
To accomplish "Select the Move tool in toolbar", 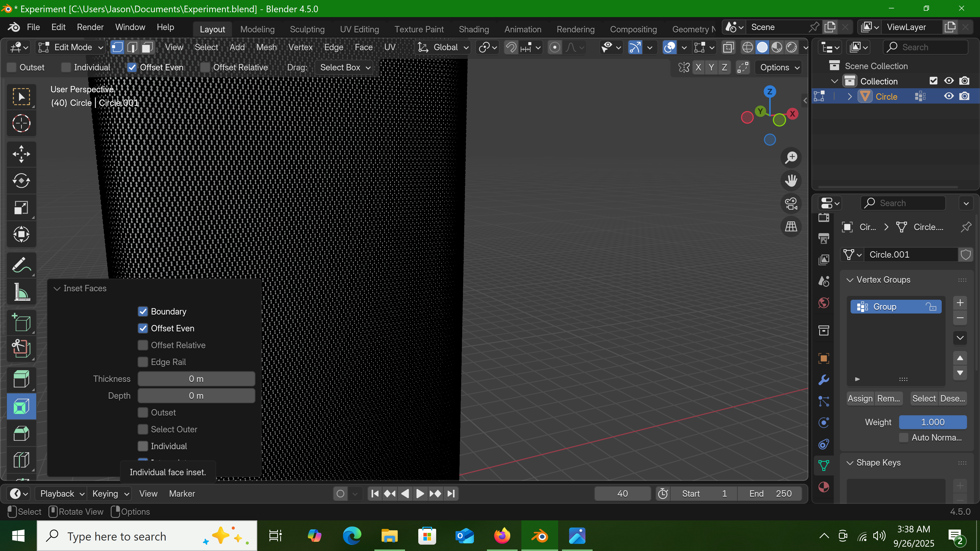I will (x=21, y=154).
